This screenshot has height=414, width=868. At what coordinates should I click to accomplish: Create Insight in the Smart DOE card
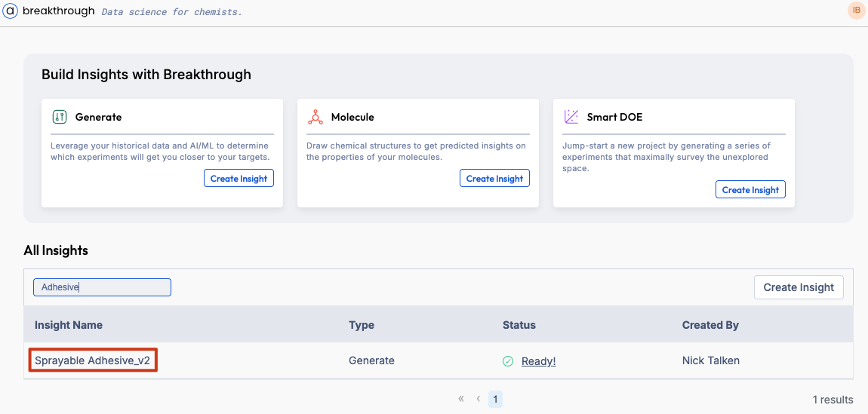tap(750, 189)
